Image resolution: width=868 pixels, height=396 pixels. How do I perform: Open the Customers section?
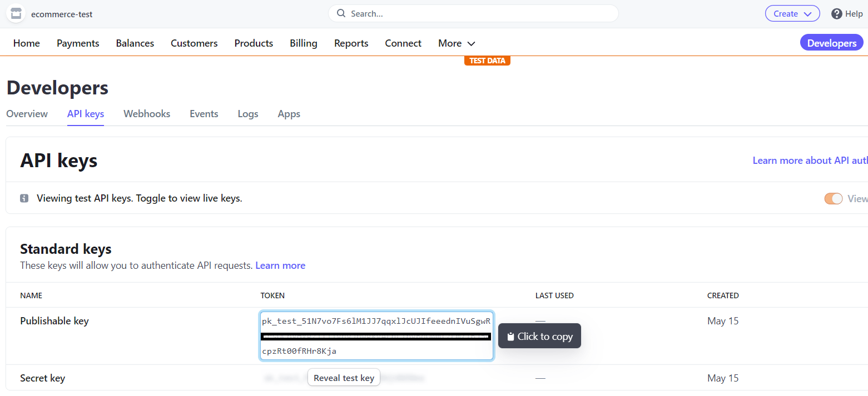(x=194, y=43)
